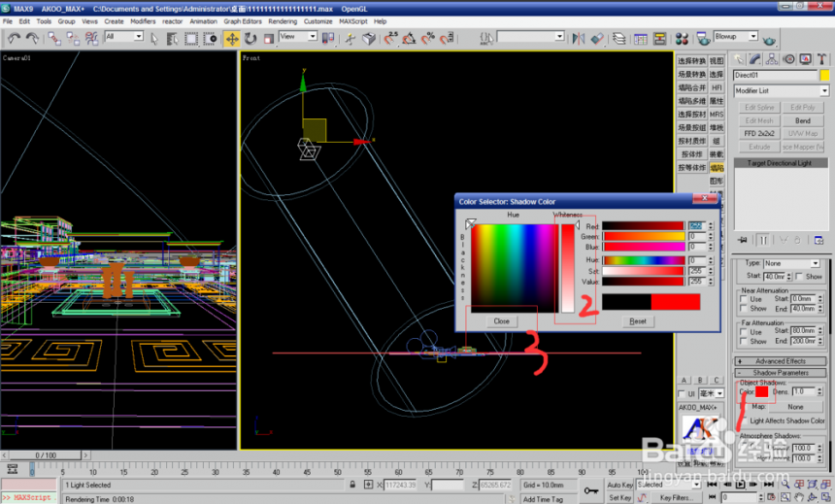The image size is (835, 504).
Task: Toggle the selection lock icon in status bar
Action: 352,485
